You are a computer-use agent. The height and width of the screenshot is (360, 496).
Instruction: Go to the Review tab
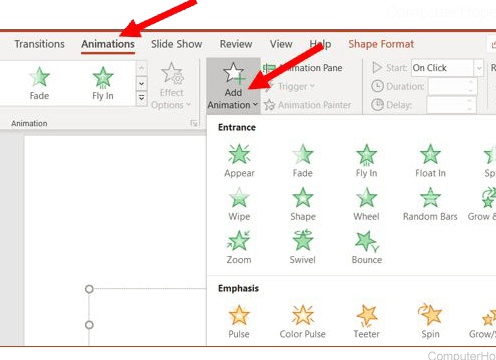coord(236,44)
